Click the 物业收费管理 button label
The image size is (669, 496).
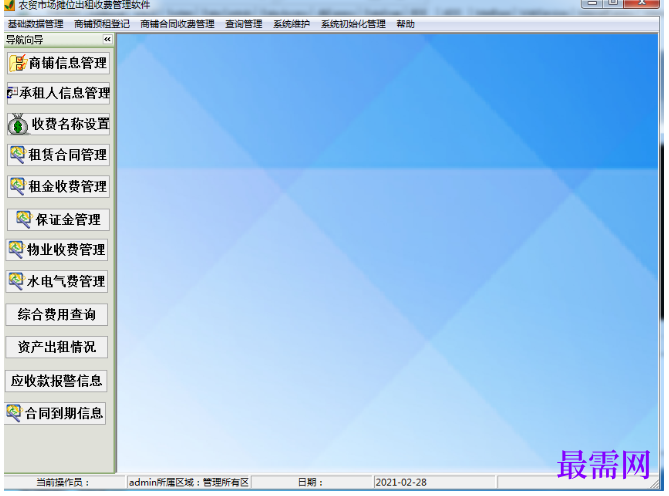[x=66, y=250]
